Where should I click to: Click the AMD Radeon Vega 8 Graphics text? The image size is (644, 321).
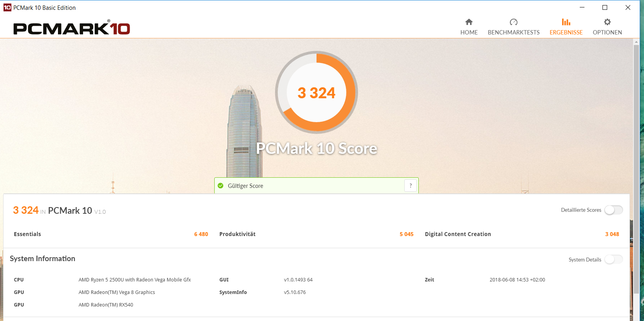(117, 292)
